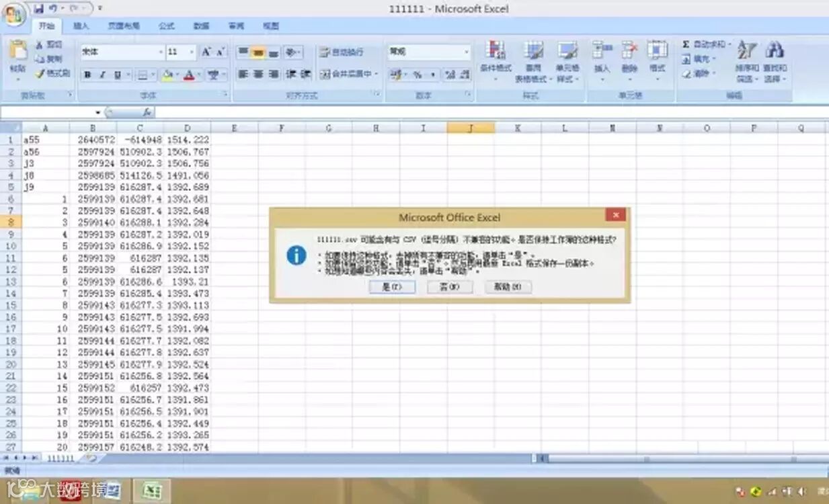The height and width of the screenshot is (504, 829).
Task: Click the insert function fx button
Action: click(x=147, y=112)
